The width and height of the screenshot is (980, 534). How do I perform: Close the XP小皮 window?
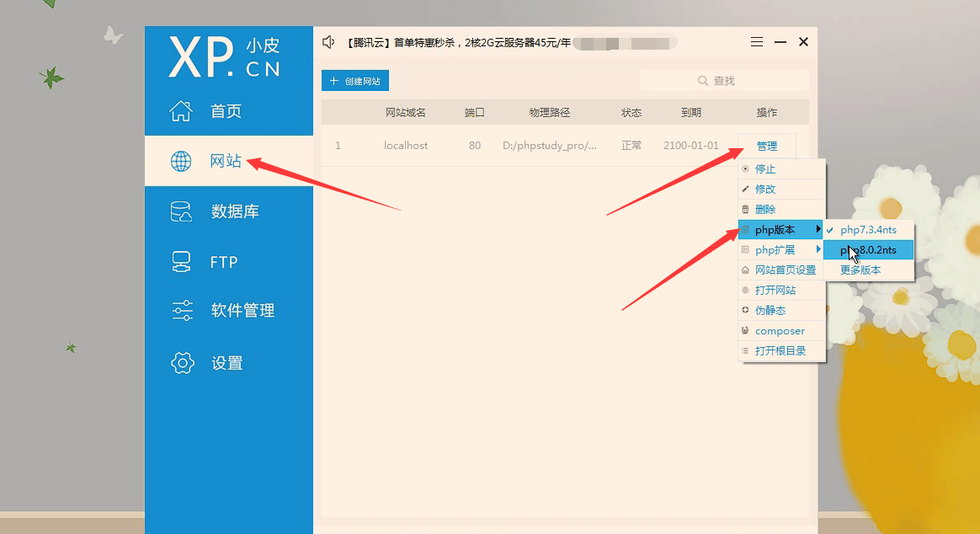coord(804,42)
